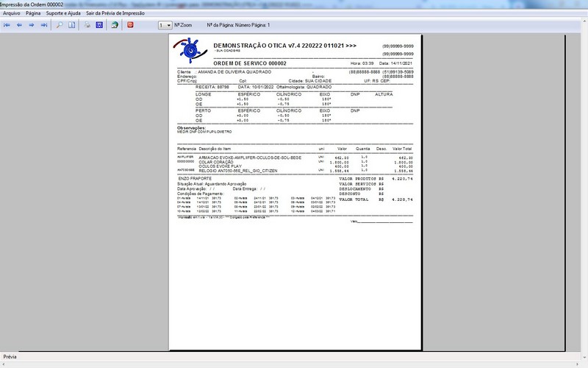The height and width of the screenshot is (368, 588).
Task: Click the Prévia status bar text
Action: (10, 357)
